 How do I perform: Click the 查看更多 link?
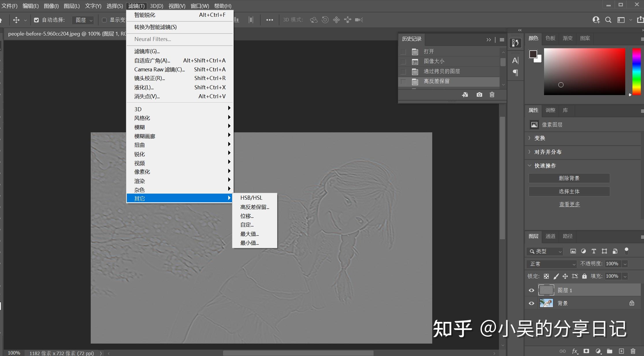point(569,204)
